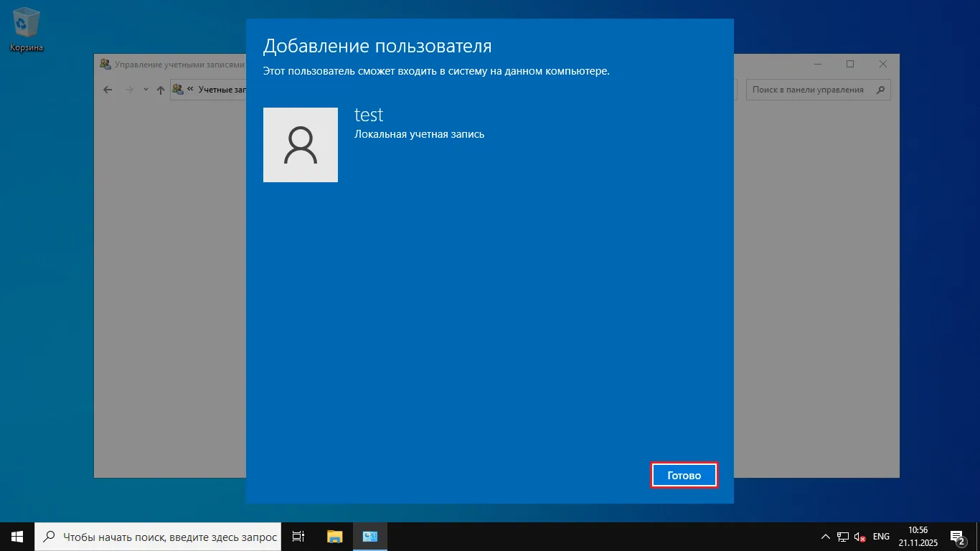Click the Готово button to finish adding user

point(684,474)
